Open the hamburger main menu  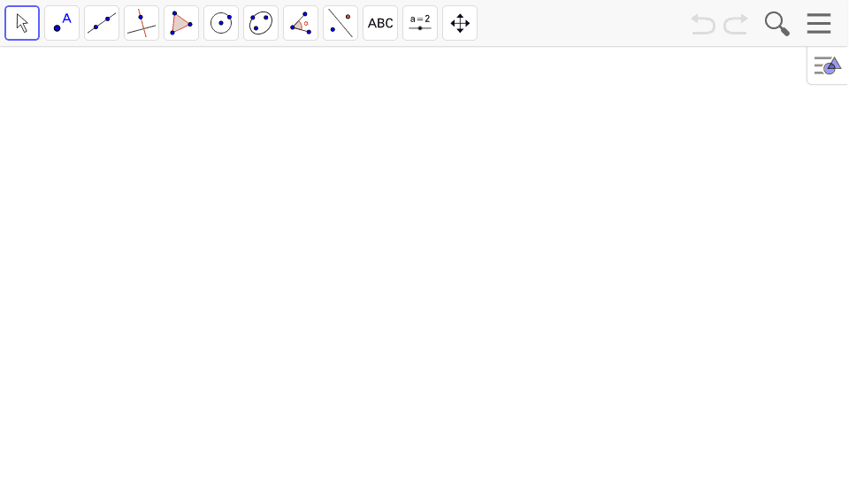[819, 23]
